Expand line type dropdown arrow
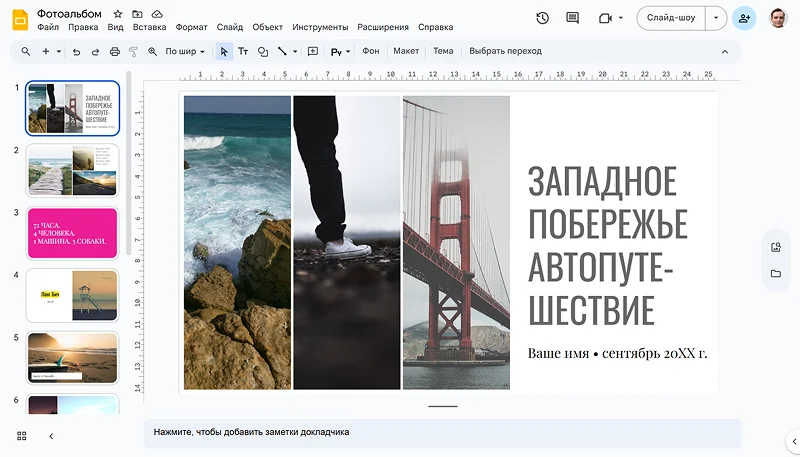This screenshot has height=457, width=800. (x=295, y=52)
